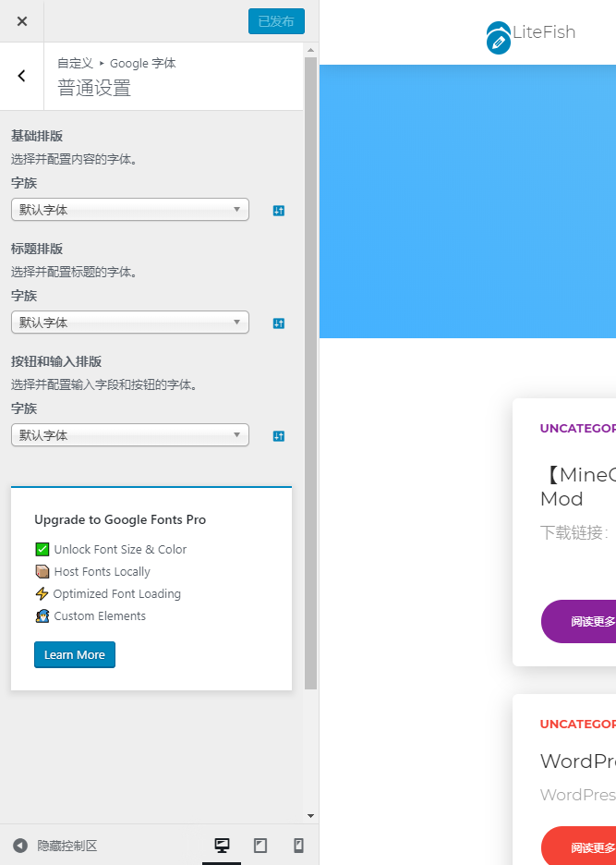Open the WordPress post title
Screen dimensions: 616x865
(578, 761)
